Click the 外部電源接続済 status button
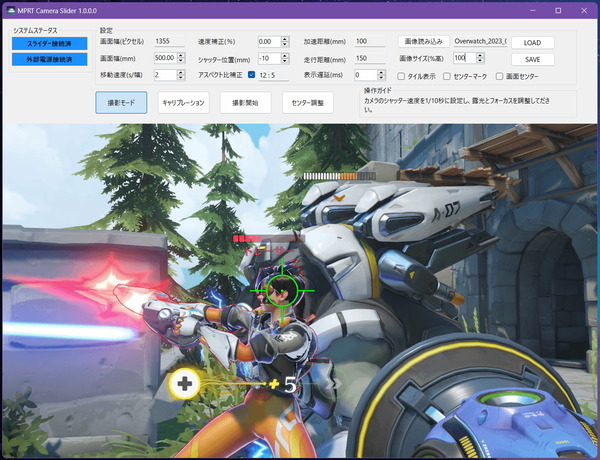Viewport: 600px width, 460px height. pyautogui.click(x=49, y=59)
